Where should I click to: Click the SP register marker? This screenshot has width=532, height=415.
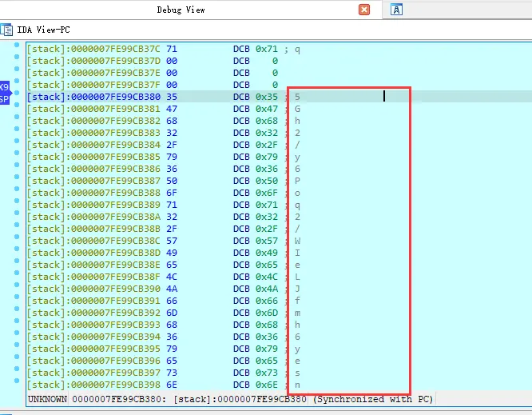click(5, 99)
